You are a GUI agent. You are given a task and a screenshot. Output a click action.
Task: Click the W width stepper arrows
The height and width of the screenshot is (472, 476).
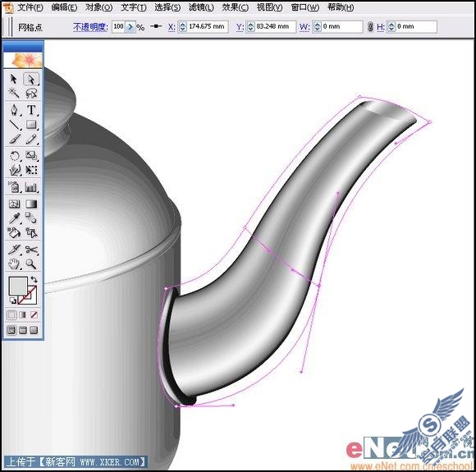317,27
